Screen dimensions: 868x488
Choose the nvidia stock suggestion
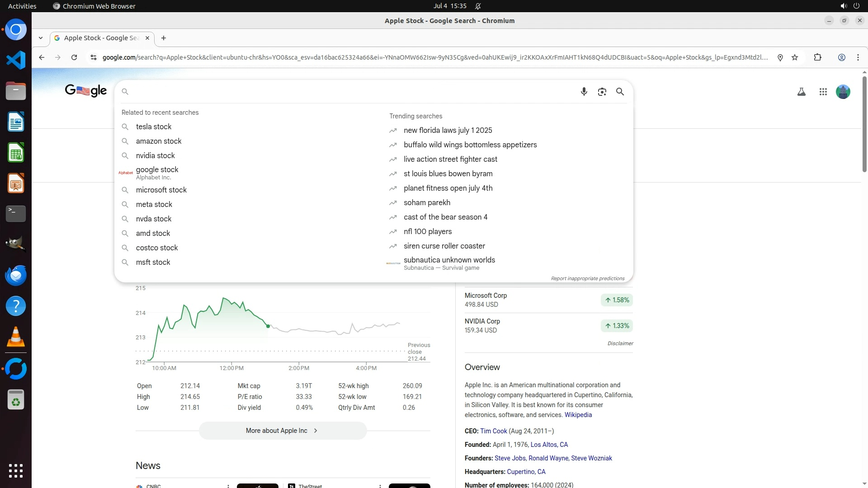click(155, 155)
